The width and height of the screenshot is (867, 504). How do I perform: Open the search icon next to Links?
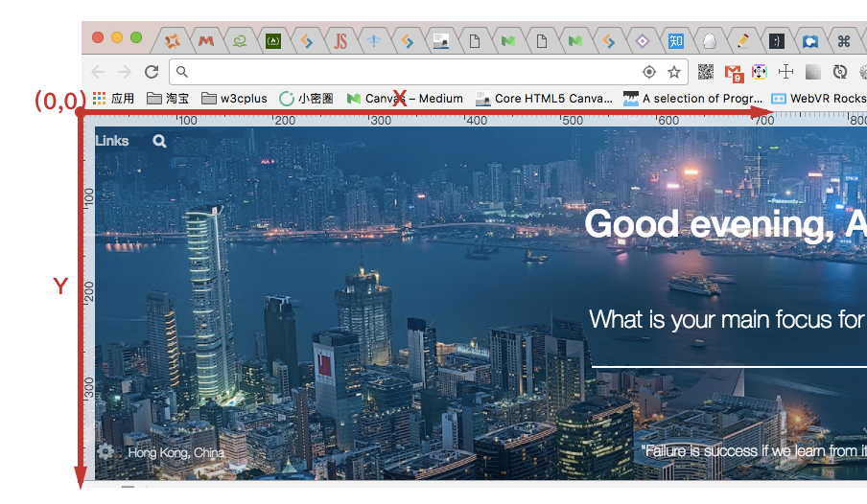(x=159, y=142)
